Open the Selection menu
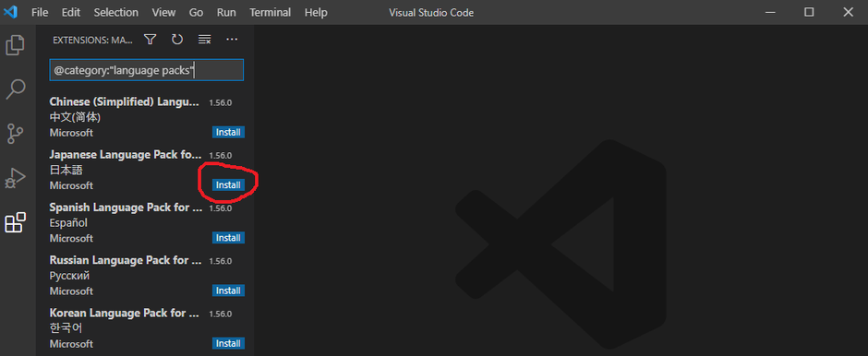 [115, 12]
